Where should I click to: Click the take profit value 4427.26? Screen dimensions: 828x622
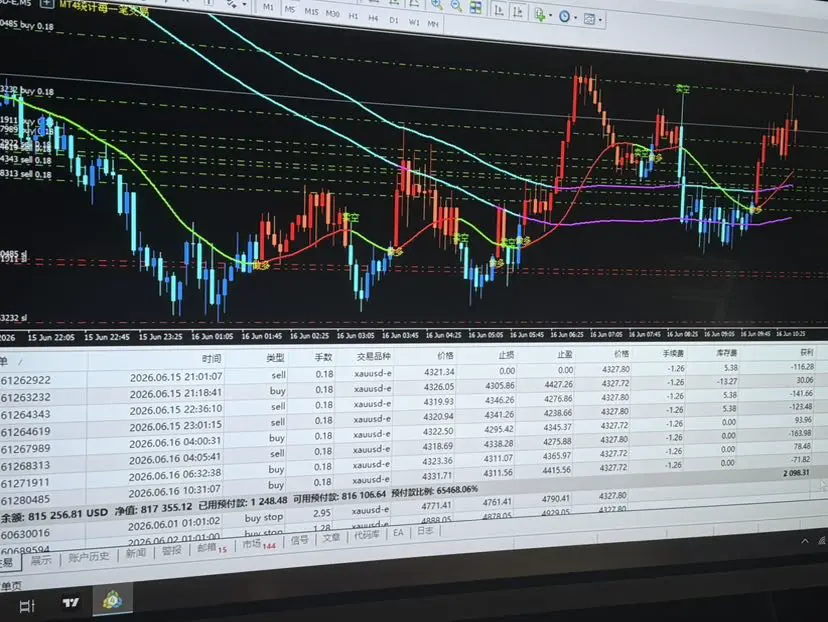coord(558,384)
